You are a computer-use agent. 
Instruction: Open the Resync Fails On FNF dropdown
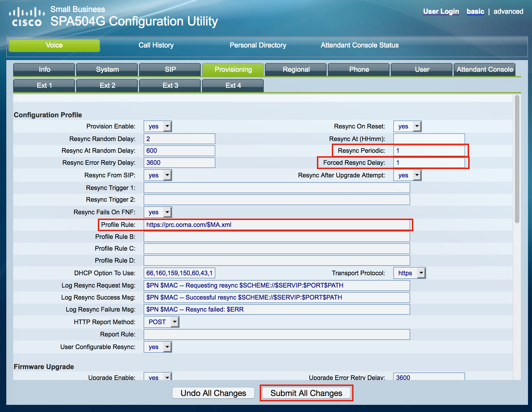[x=158, y=212]
